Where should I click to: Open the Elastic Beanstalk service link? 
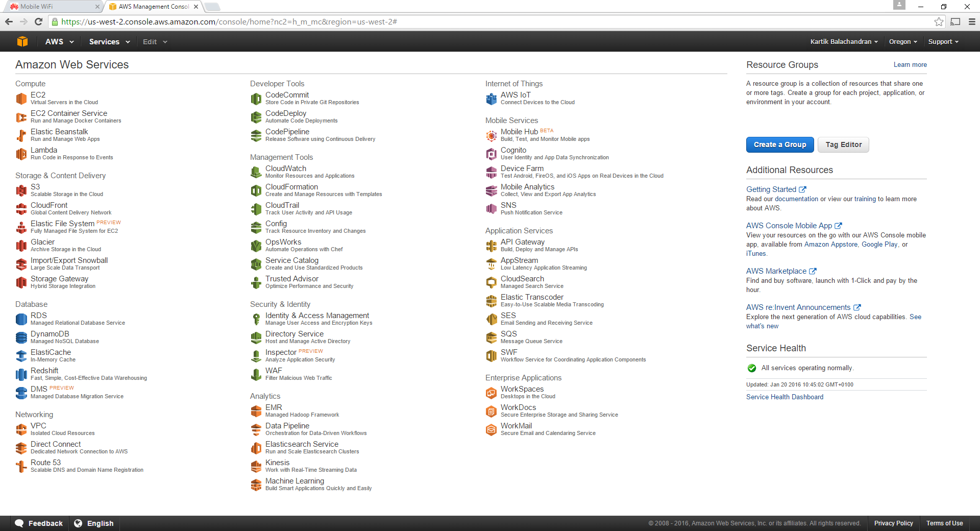coord(59,132)
